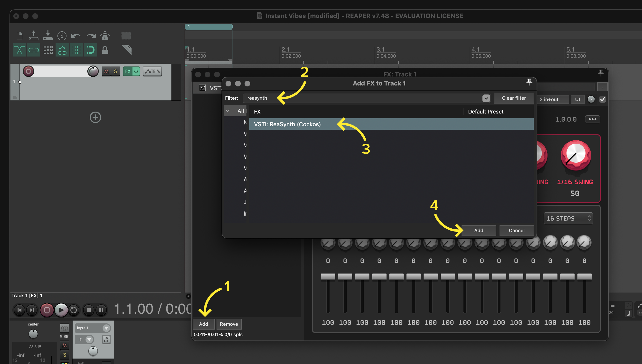
Task: Click the Undo arrow icon
Action: (x=76, y=36)
